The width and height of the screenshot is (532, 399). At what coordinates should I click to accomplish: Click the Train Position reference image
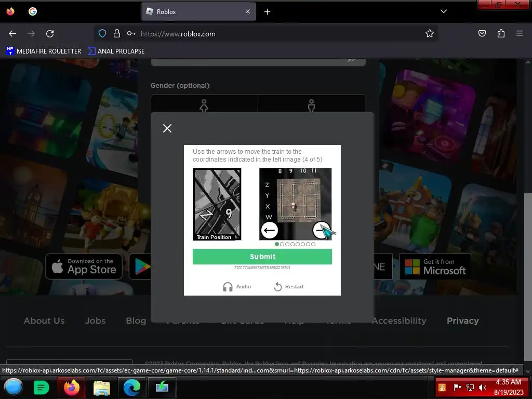[217, 204]
